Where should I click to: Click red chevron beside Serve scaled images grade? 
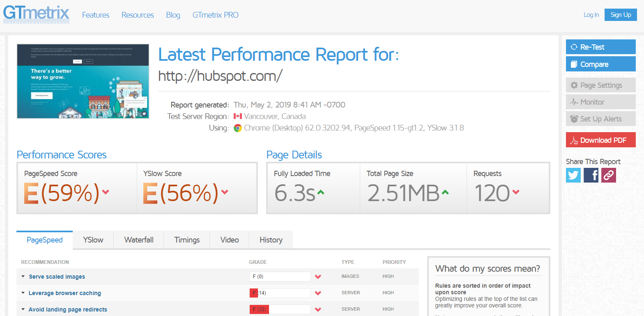click(318, 277)
